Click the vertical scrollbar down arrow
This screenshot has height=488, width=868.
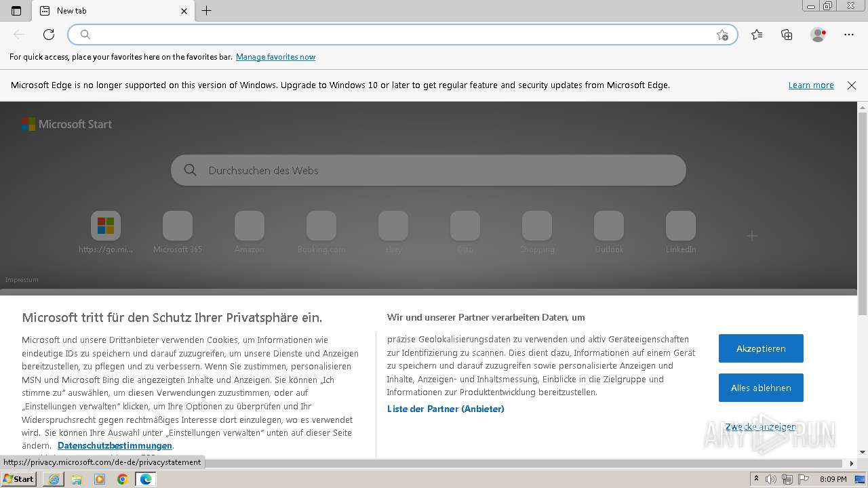pos(863,452)
